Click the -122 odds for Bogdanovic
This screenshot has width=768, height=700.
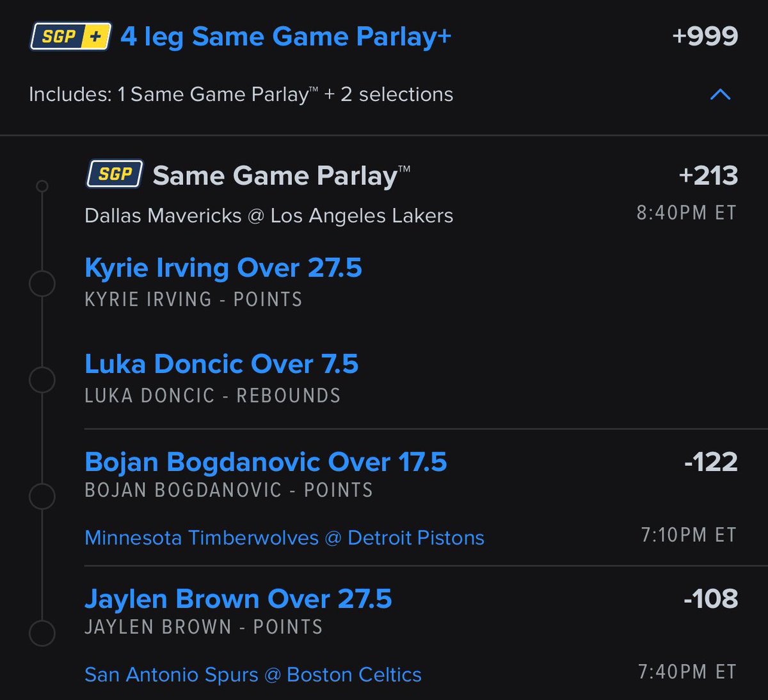pyautogui.click(x=710, y=462)
